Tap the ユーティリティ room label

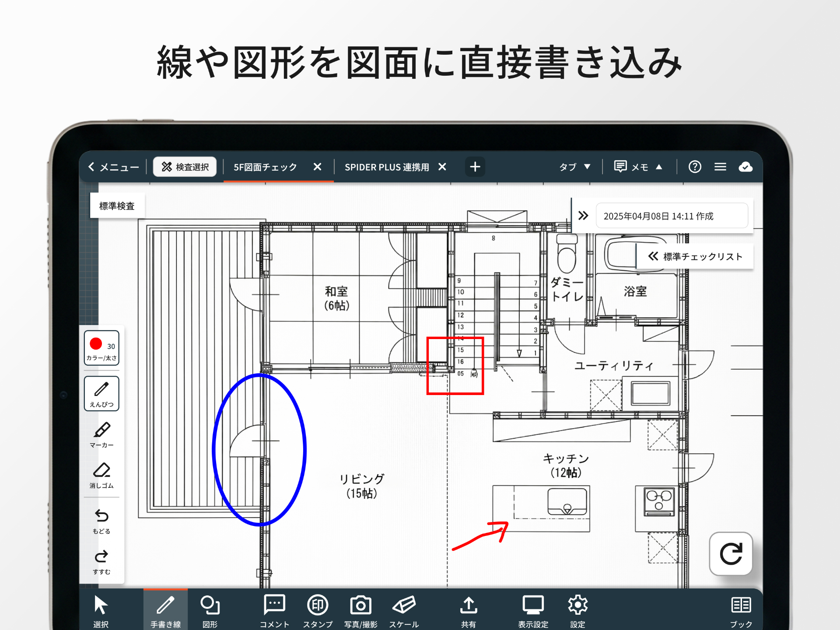point(614,366)
